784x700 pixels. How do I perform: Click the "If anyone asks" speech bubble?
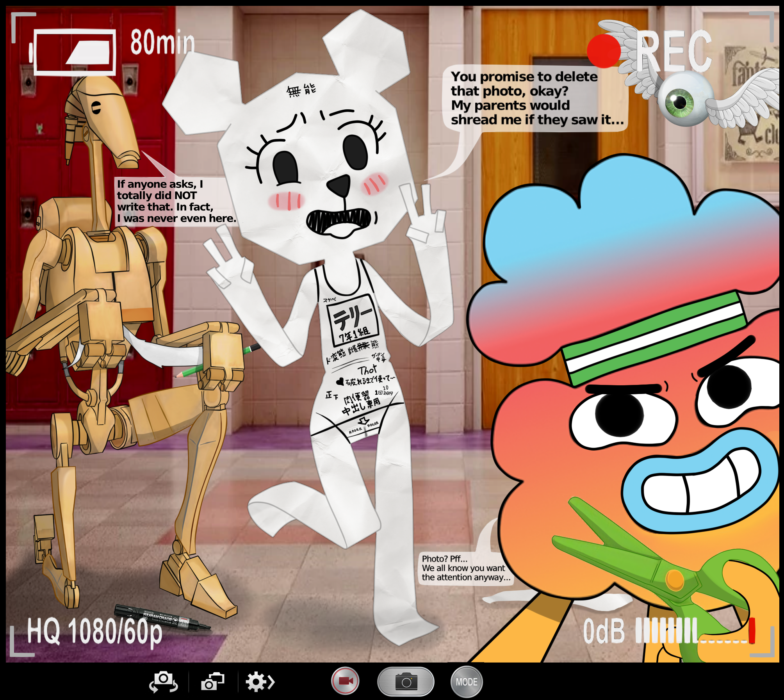[x=175, y=201]
